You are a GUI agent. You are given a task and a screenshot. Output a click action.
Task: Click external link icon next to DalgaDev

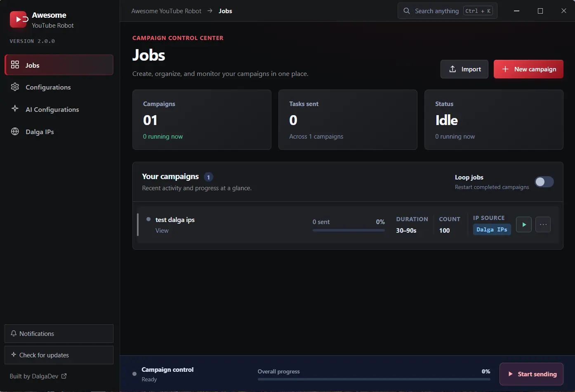(x=64, y=376)
